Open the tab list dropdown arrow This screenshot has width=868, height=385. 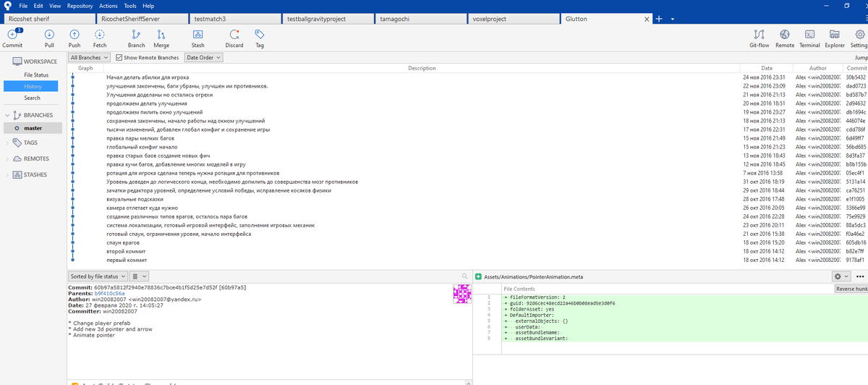(x=672, y=20)
